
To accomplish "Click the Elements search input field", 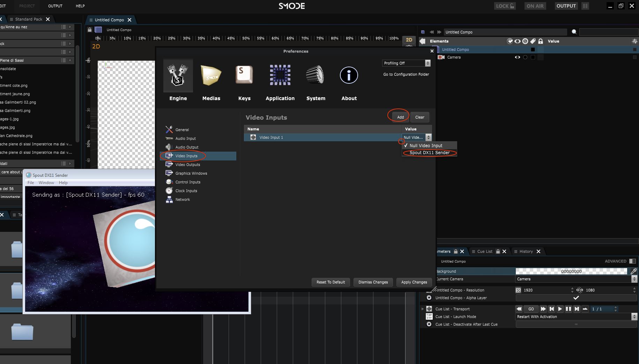I will [609, 32].
